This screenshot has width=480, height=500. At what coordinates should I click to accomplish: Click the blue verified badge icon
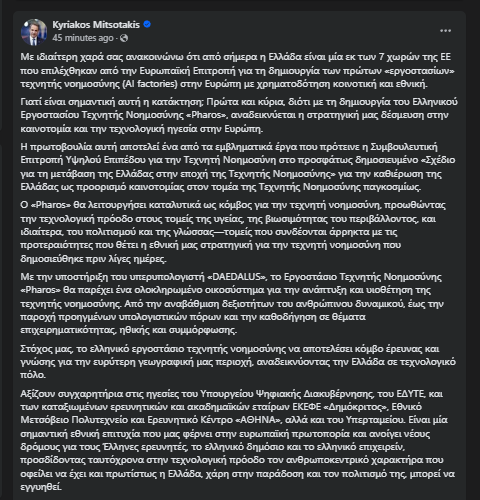click(147, 24)
